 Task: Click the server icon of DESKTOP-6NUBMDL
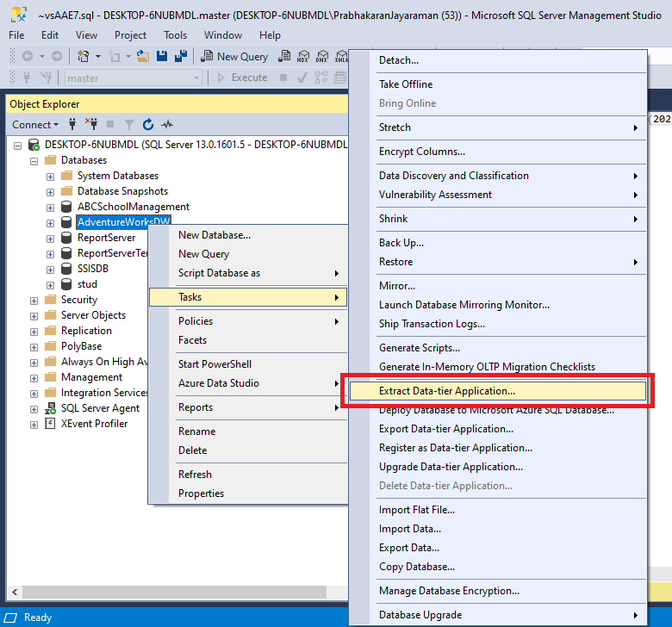point(34,145)
